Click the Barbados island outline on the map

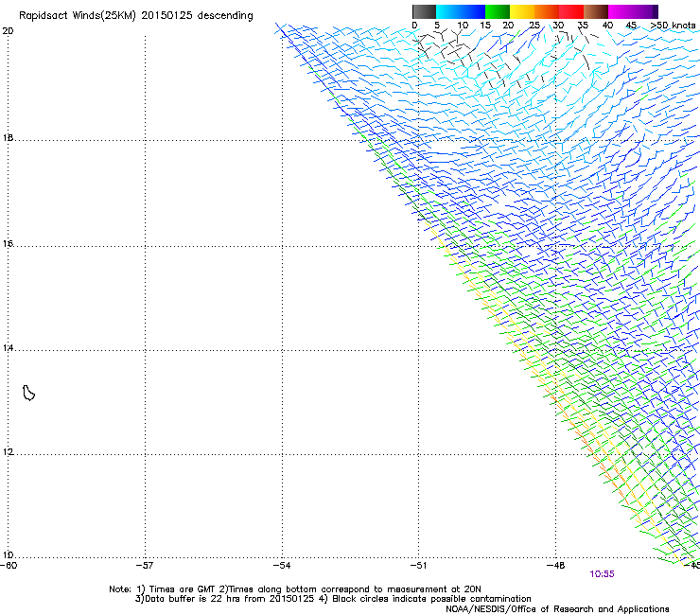[28, 393]
